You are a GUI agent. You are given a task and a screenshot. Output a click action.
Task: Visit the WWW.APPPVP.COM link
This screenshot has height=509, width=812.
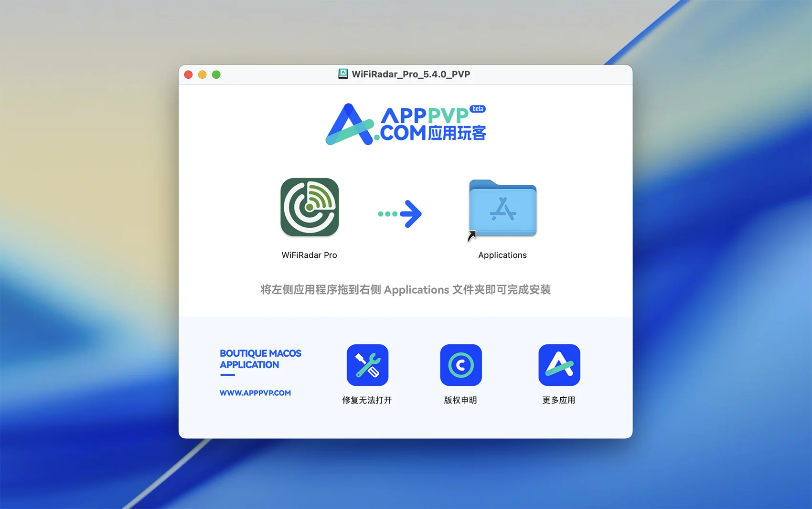(255, 393)
